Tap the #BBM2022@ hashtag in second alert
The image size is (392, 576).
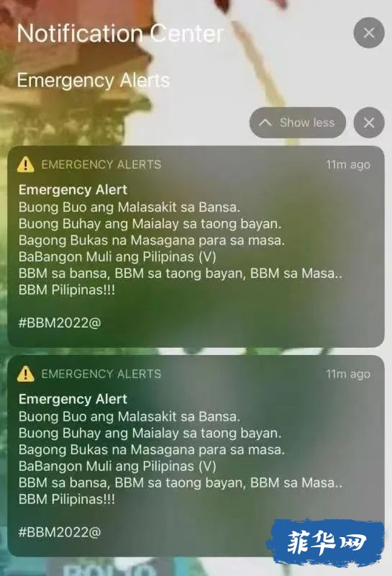60,532
